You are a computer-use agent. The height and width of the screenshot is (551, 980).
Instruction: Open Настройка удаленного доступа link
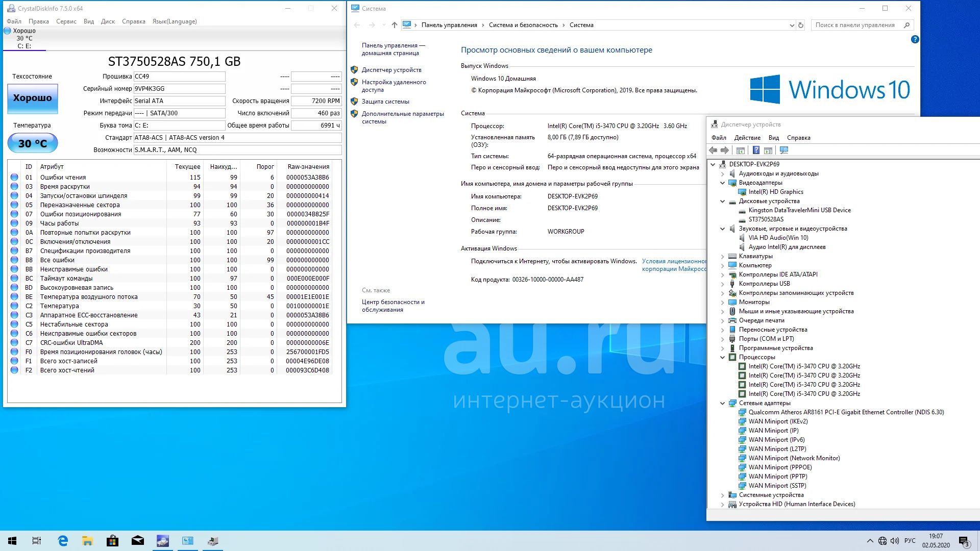[x=394, y=86]
